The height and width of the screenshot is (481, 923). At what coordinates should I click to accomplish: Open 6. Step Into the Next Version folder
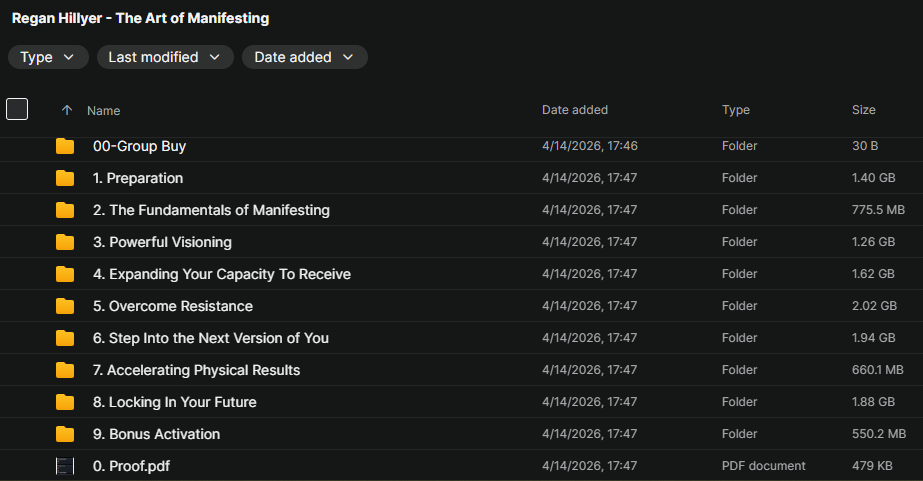tap(211, 338)
